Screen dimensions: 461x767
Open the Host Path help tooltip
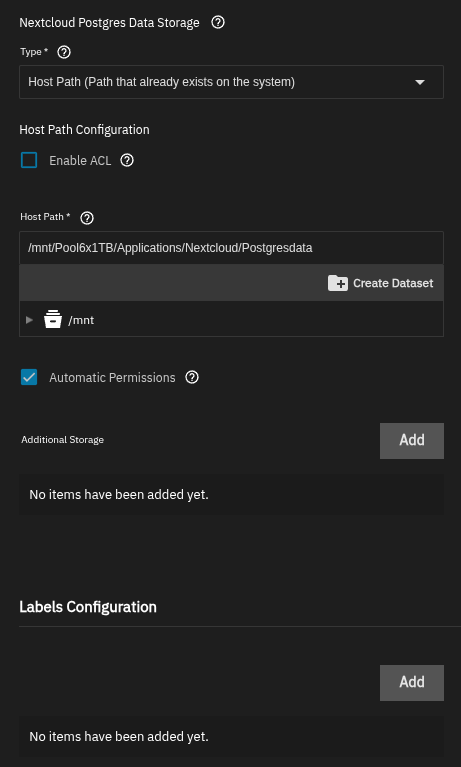coord(87,218)
